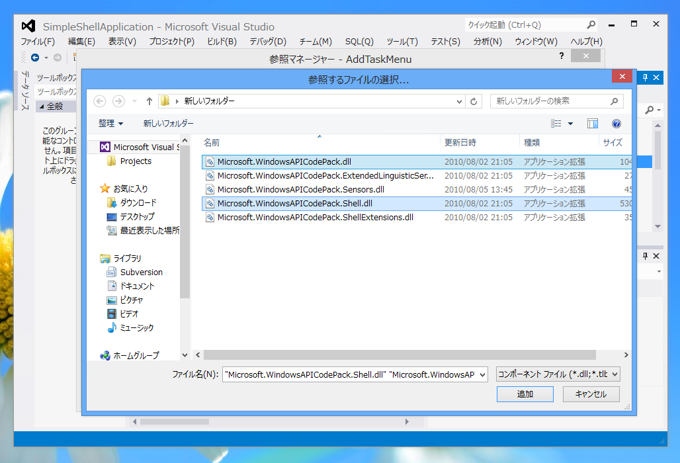Screen dimensions: 680x463
Task: Click navigation tree scroll down arrow
Action: click(185, 355)
